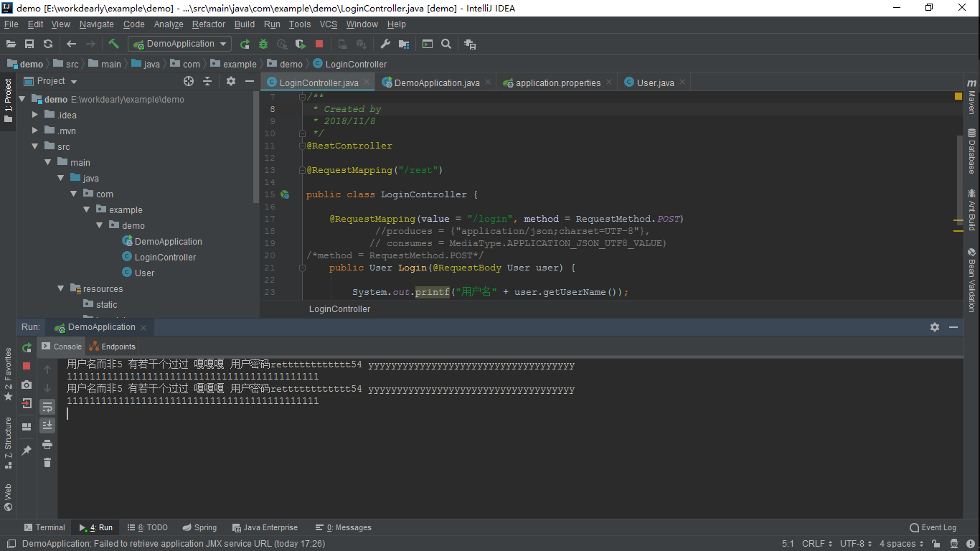
Task: Open the DemoApplication run configurations dropdown
Action: (179, 44)
